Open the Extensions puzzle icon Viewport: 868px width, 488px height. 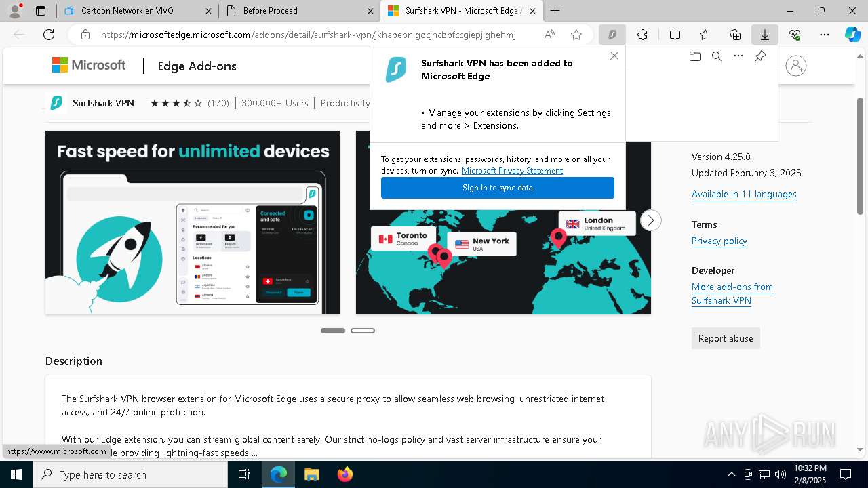642,35
